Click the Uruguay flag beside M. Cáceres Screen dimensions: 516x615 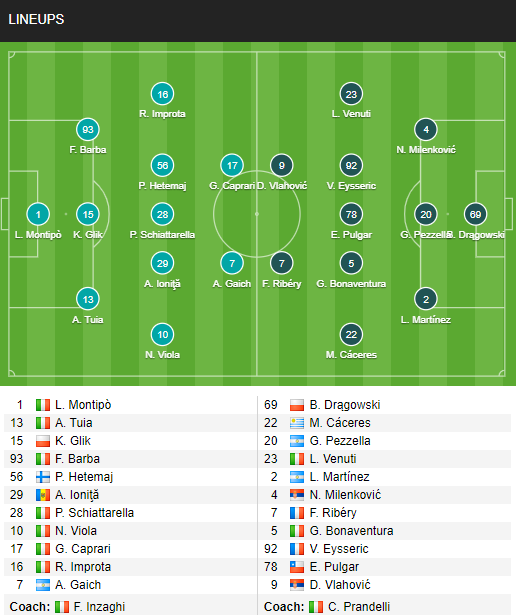tap(297, 423)
